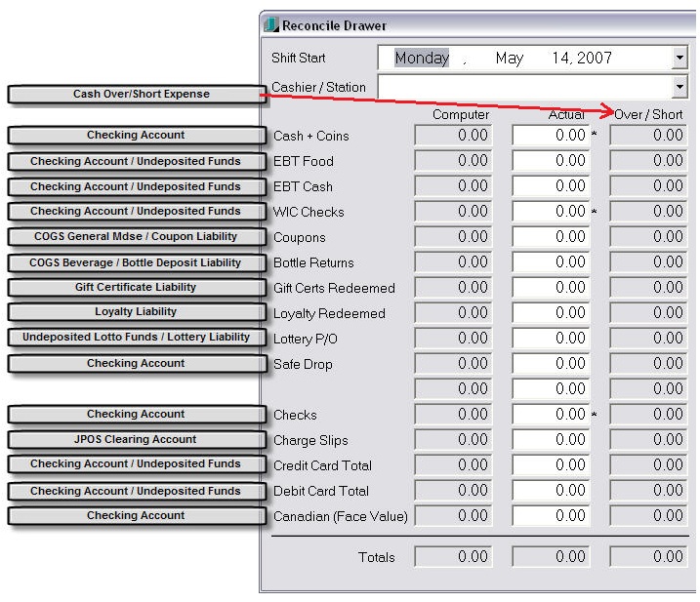
Task: Click the Cash + Coins Computer value
Action: coord(453,136)
